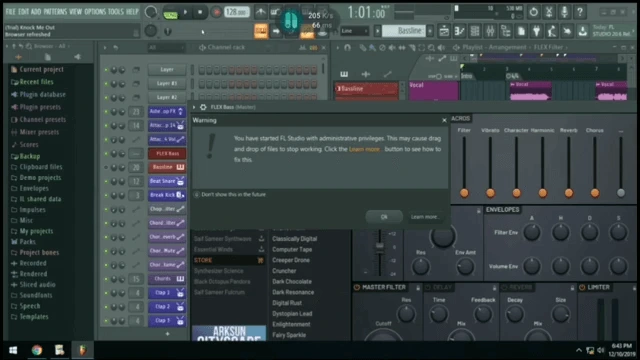Toggle mute LED for Layer channel
The image size is (640, 360).
(x=106, y=70)
